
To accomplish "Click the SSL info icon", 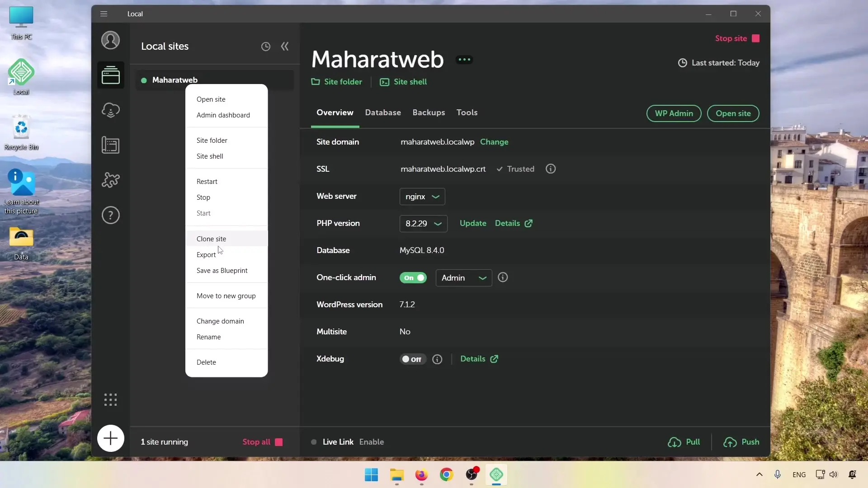I will pos(551,169).
